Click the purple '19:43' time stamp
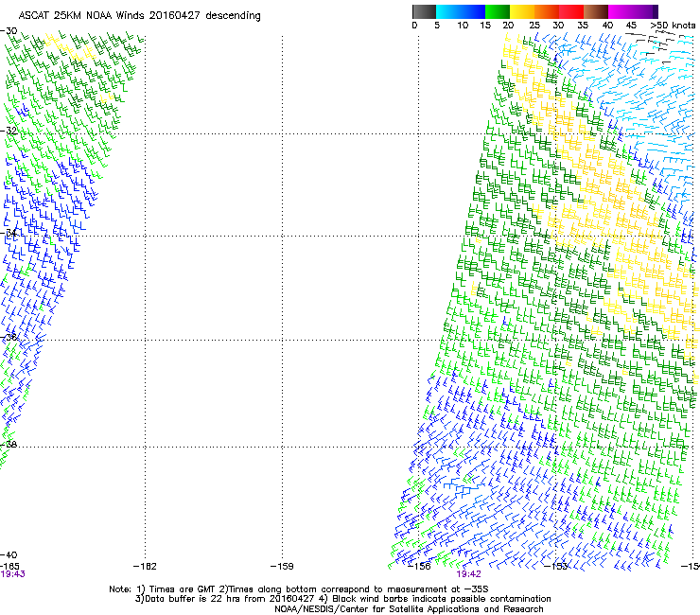 point(12,574)
